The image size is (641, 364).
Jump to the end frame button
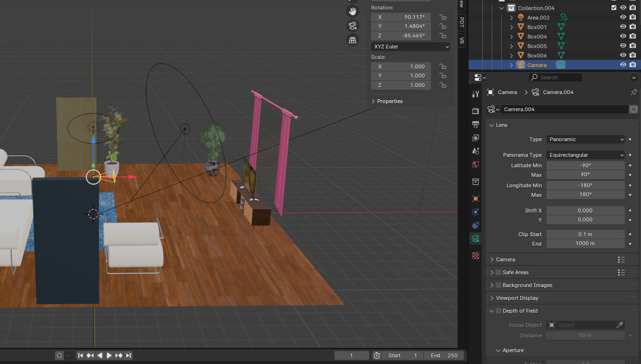[129, 355]
